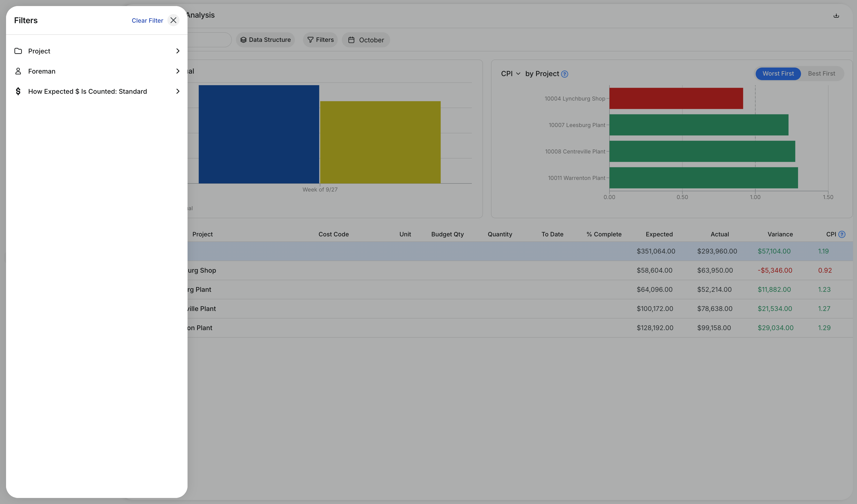Screen dimensions: 857x504
Task: Click the 10004 Lynchburg Shop axis label
Action: point(575,99)
